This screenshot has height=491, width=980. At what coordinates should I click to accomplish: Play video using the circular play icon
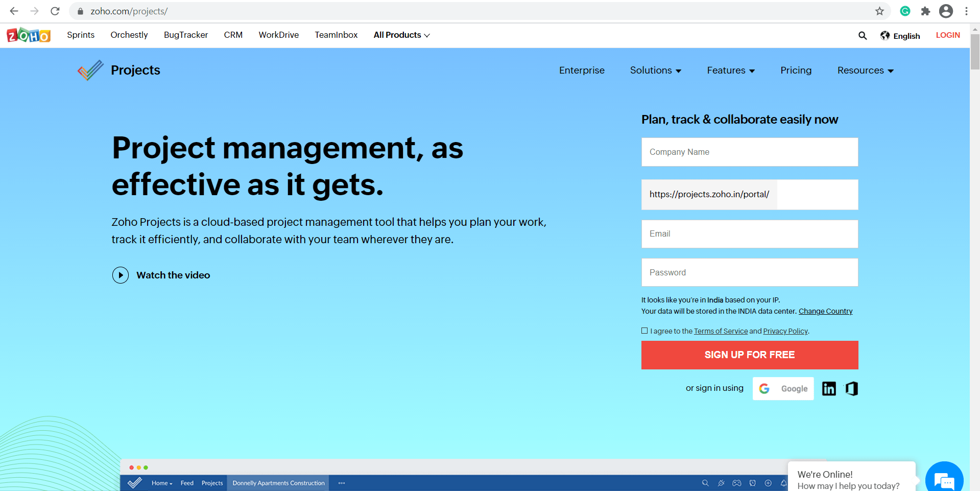coord(121,275)
